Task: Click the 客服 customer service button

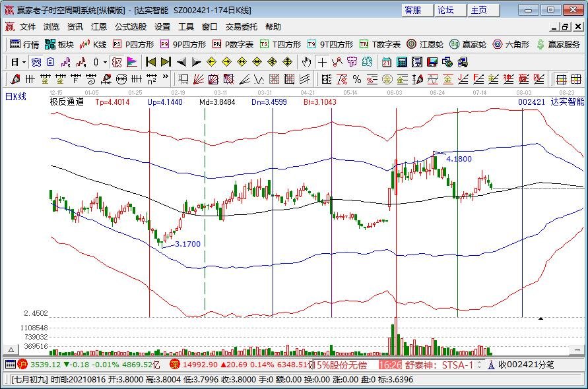Action: [x=414, y=10]
